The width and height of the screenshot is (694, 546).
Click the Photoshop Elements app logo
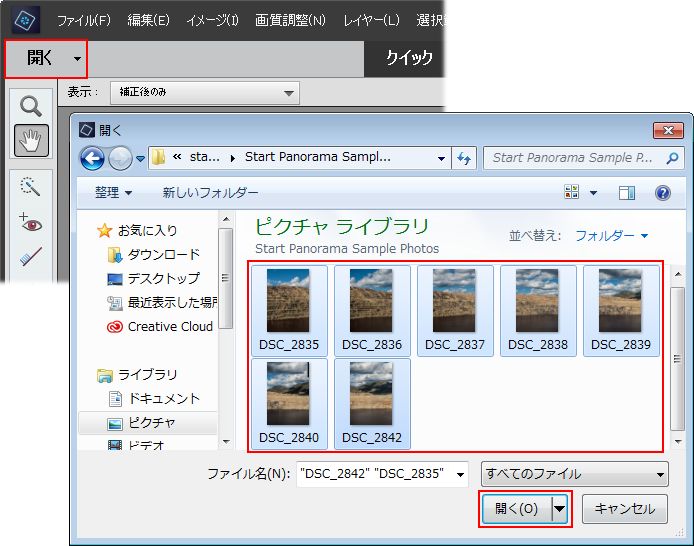click(25, 20)
